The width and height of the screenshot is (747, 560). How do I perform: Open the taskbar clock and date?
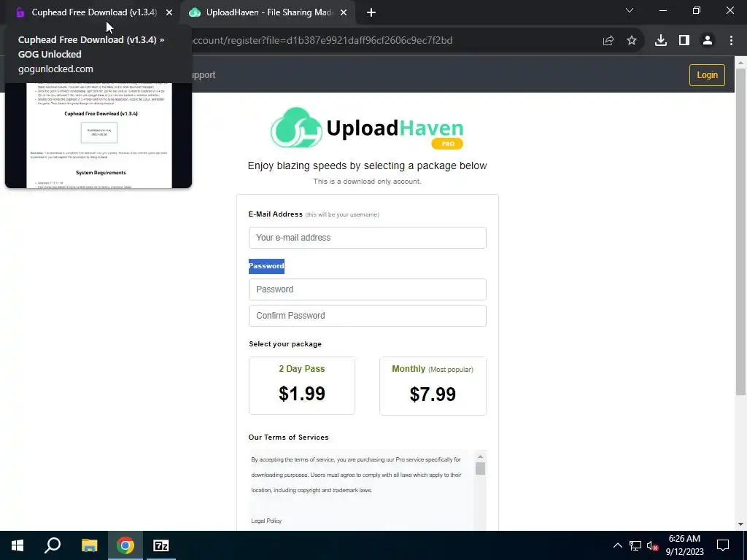(x=684, y=545)
